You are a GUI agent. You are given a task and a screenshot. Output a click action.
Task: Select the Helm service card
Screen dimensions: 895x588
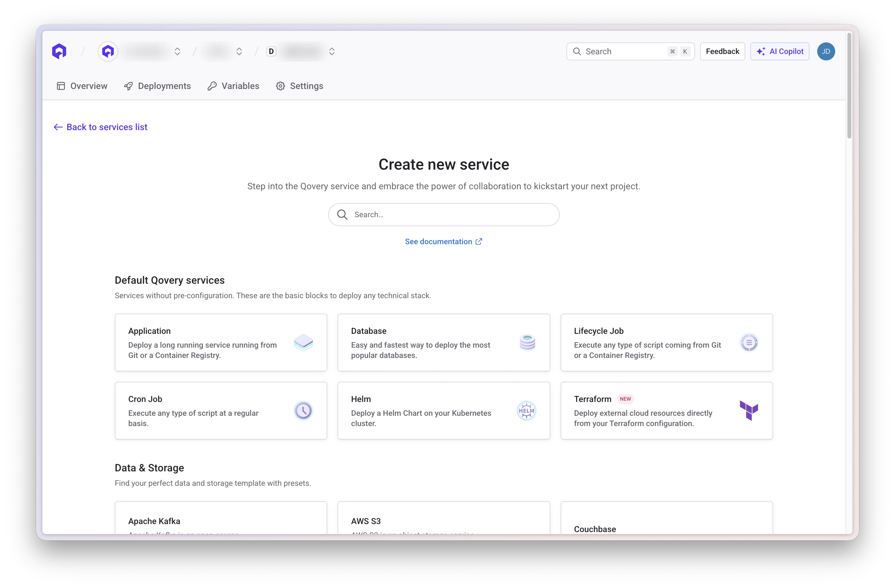[x=444, y=411]
